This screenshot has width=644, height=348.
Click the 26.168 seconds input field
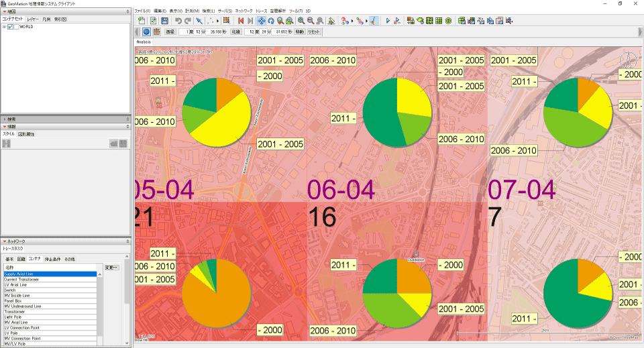coord(215,32)
